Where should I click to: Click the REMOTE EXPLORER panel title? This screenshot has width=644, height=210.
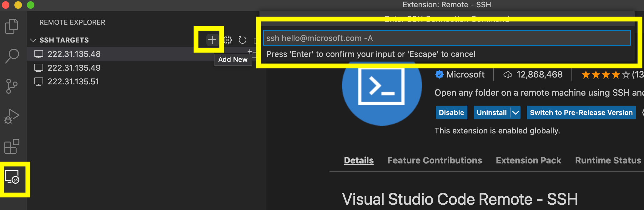(72, 22)
